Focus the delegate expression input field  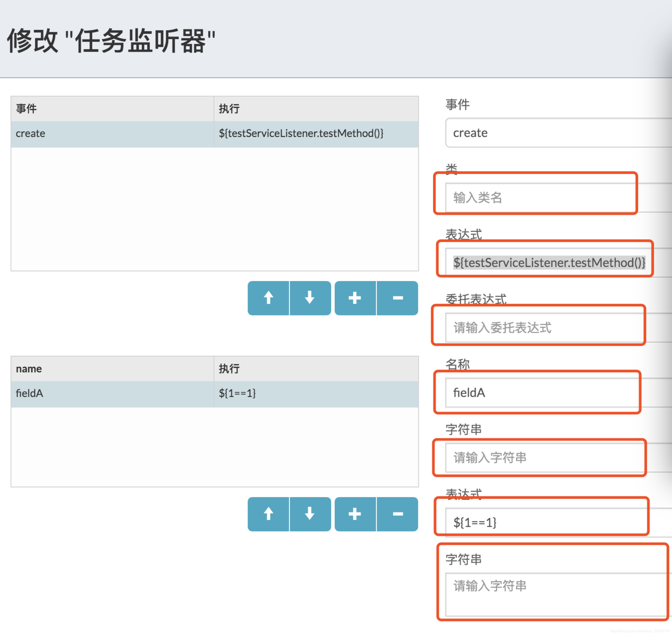coord(542,328)
